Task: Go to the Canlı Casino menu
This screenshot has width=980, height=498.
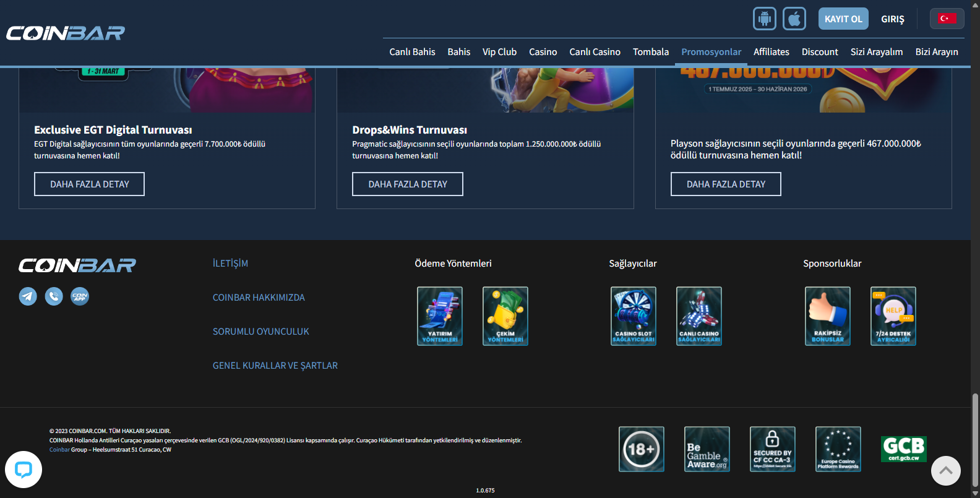Action: pyautogui.click(x=595, y=52)
